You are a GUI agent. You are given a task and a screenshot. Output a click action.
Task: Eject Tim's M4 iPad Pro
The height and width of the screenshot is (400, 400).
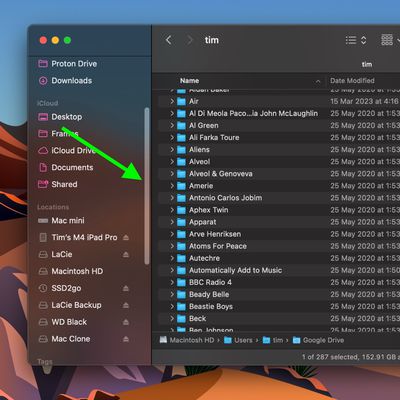pyautogui.click(x=126, y=238)
